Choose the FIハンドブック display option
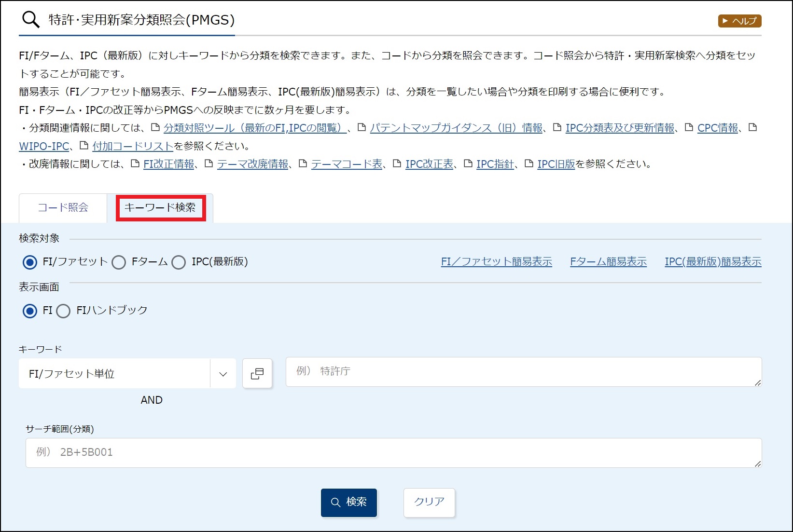 pyautogui.click(x=63, y=311)
